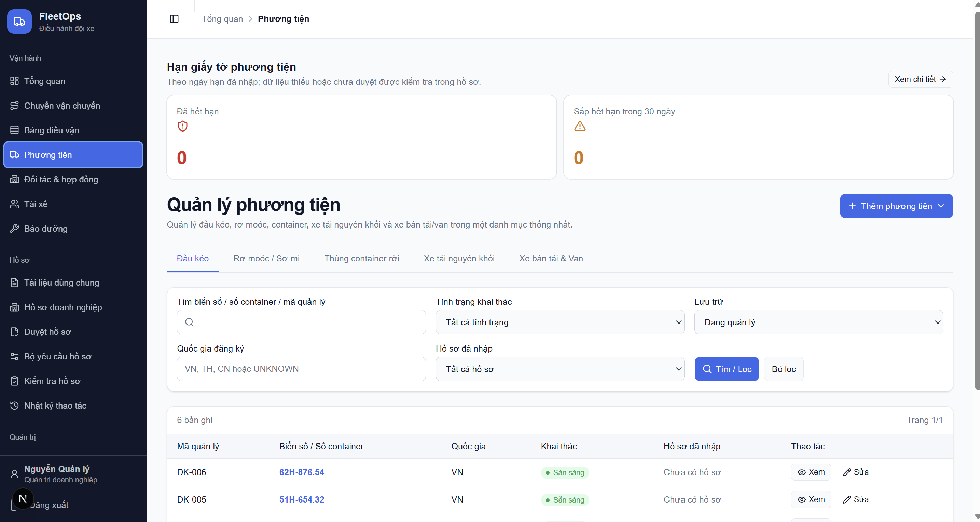The width and height of the screenshot is (980, 522).
Task: Click the page vertical scrollbar
Action: coord(977,201)
